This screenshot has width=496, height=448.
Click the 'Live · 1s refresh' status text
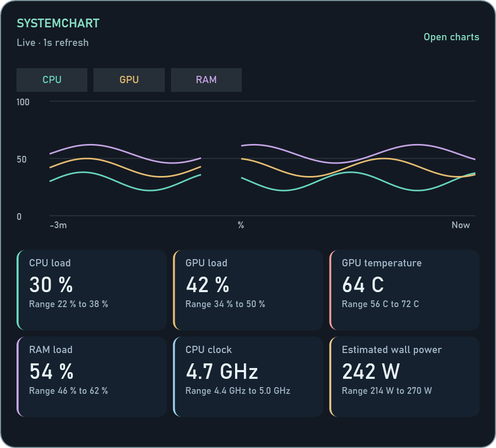(x=53, y=43)
